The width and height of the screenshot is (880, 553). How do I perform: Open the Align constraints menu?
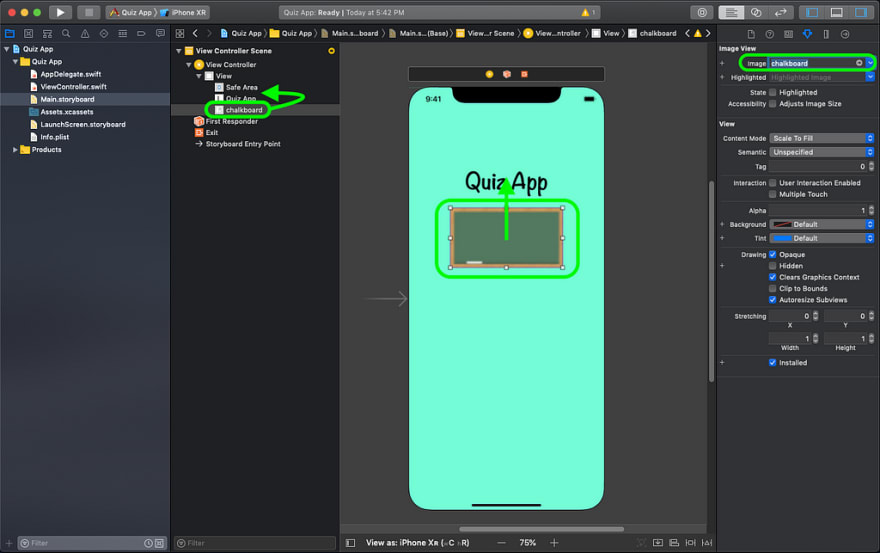(x=674, y=543)
